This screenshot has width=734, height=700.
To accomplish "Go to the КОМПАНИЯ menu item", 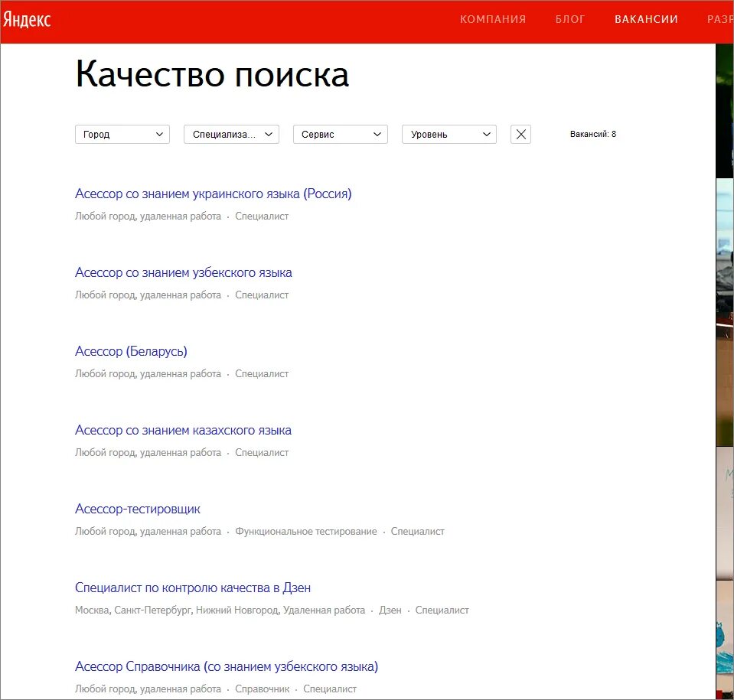I will click(x=493, y=19).
